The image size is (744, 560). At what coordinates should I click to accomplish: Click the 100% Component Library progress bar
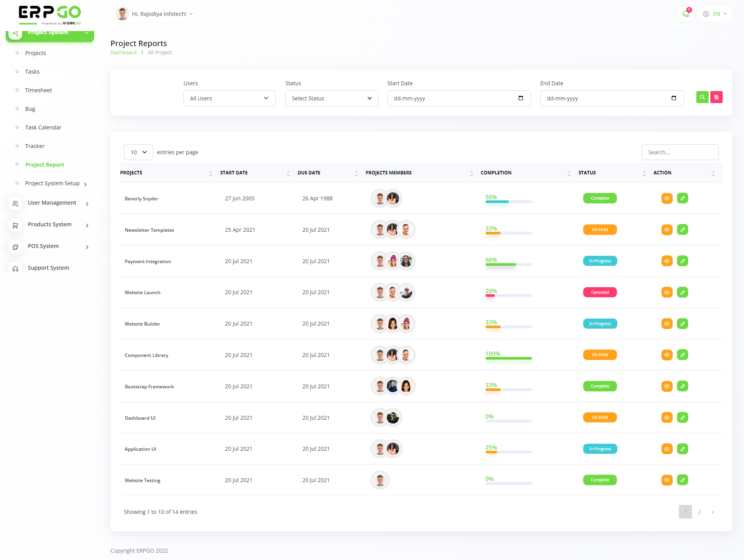click(508, 358)
